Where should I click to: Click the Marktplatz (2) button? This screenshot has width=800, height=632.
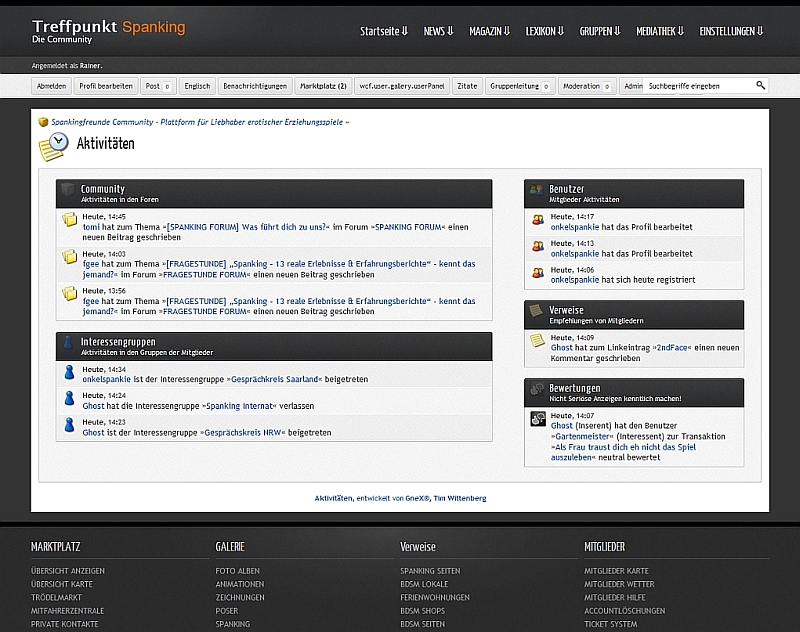coord(323,86)
